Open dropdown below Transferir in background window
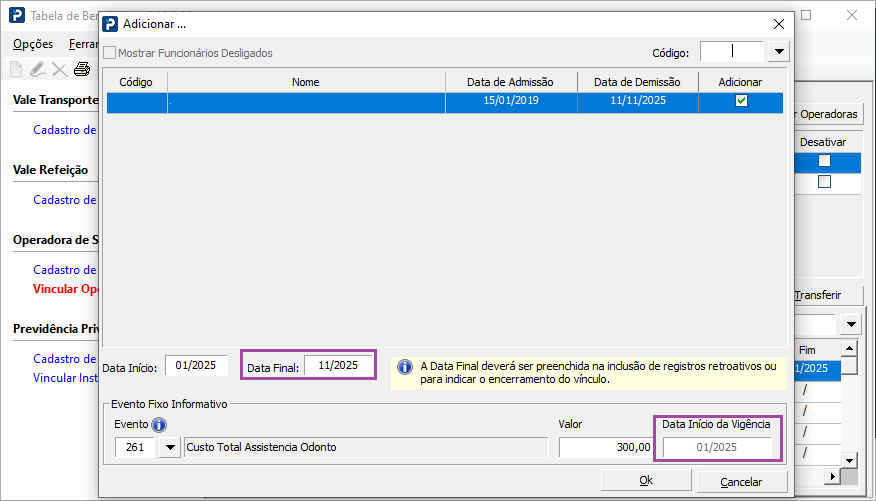The height and width of the screenshot is (501, 876). point(851,325)
